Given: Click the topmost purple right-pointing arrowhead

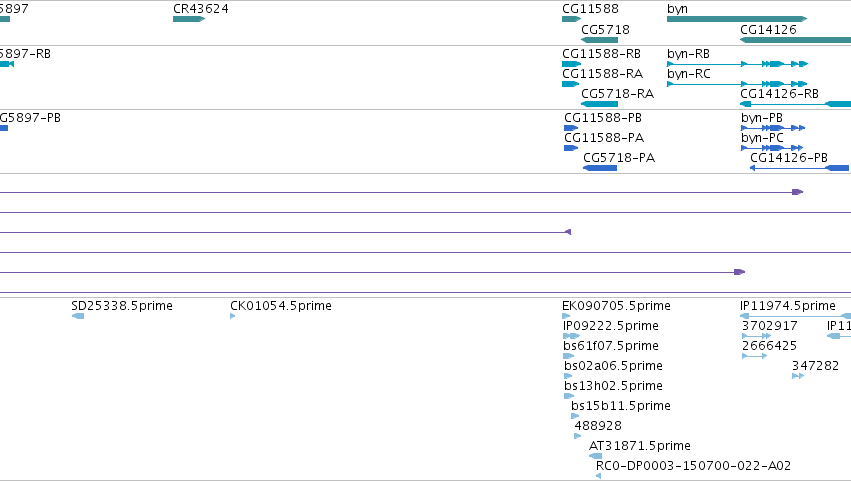Looking at the screenshot, I should 797,192.
